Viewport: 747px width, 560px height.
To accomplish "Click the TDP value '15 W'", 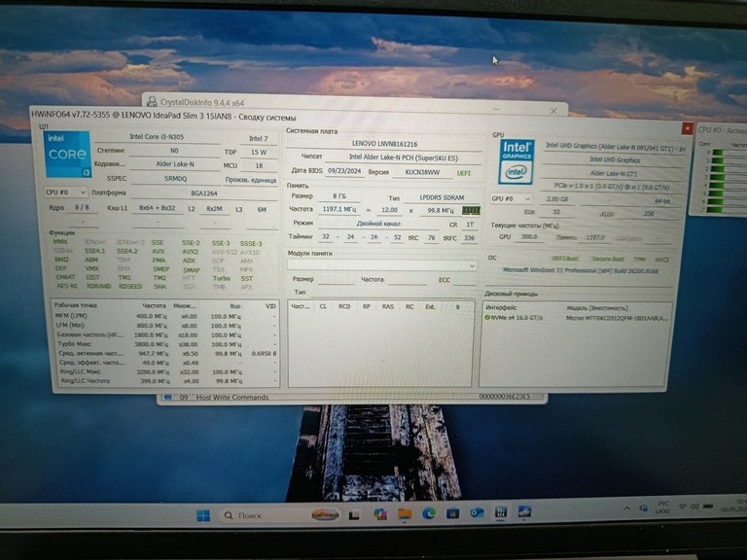I will pyautogui.click(x=259, y=152).
